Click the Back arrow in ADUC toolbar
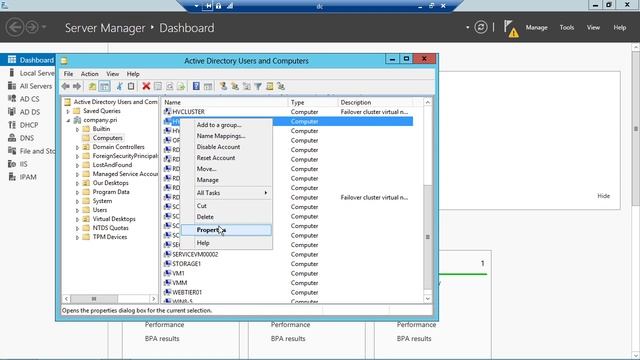 66,86
